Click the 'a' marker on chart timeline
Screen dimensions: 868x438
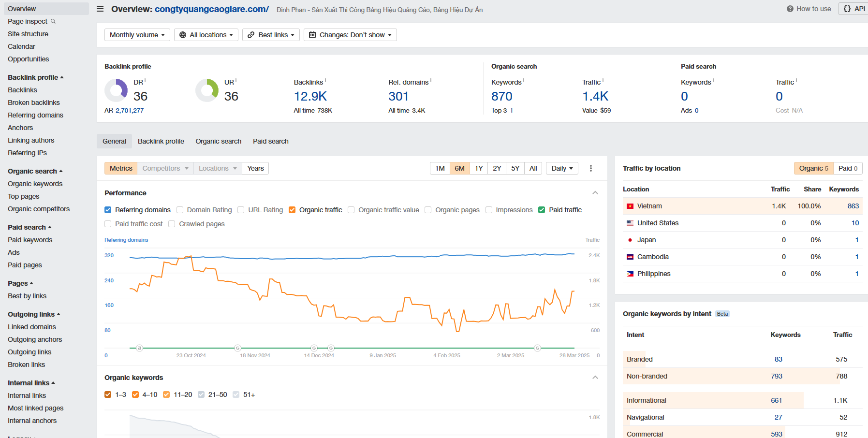[x=139, y=348]
